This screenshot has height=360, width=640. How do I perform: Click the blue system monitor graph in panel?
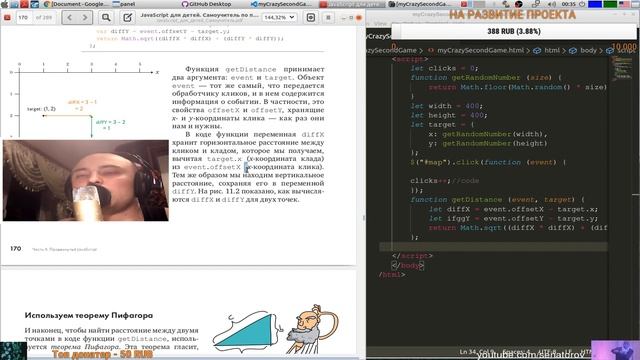[595, 4]
